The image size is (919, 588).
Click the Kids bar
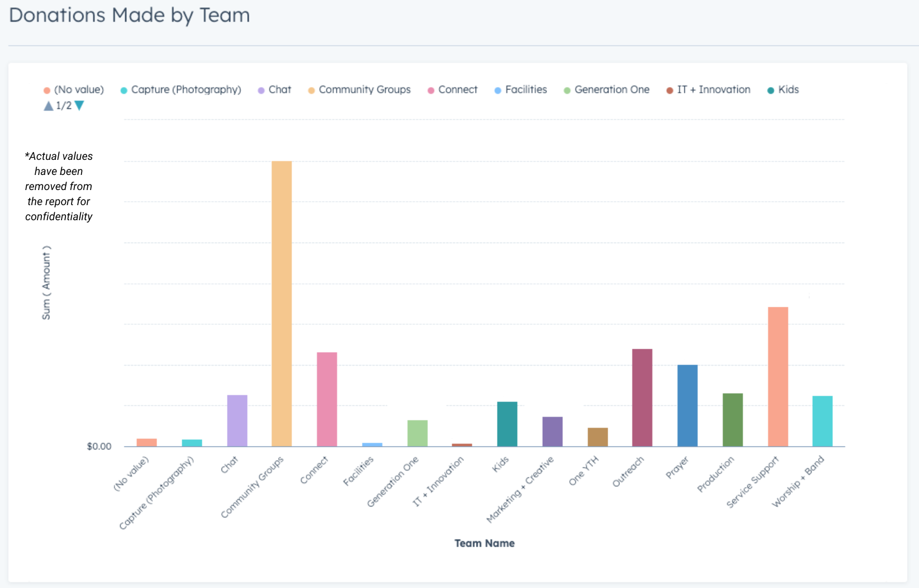pos(507,424)
